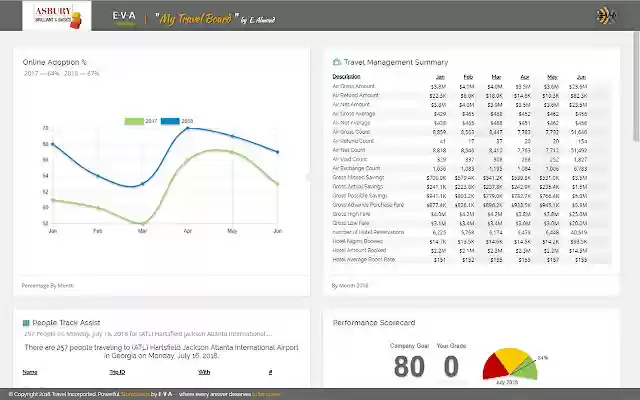
Task: Sort by the With column header
Action: 204,372
